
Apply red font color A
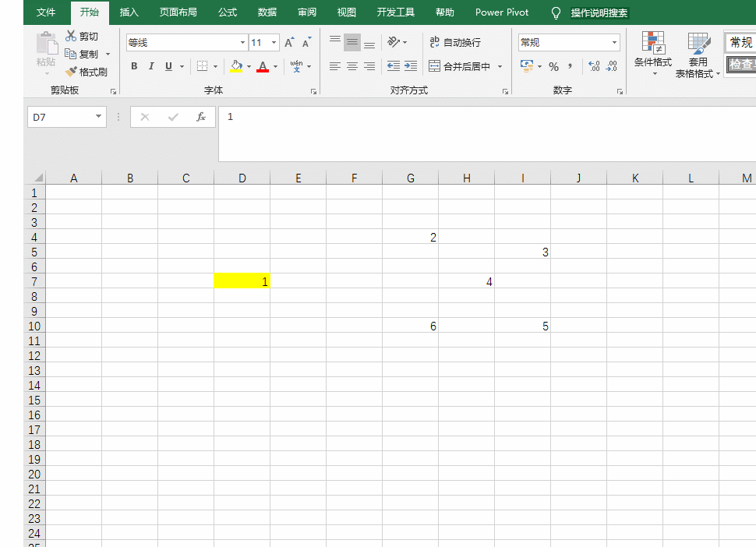(263, 66)
